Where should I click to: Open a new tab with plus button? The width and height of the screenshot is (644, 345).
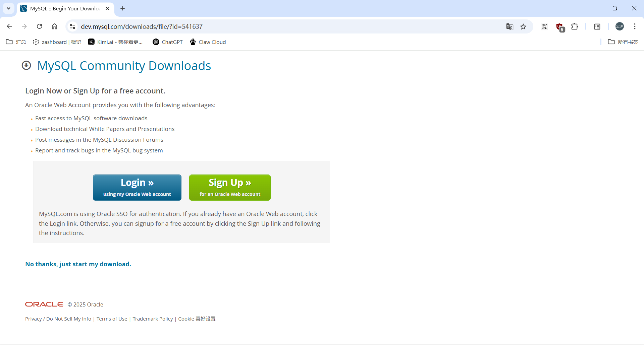coord(123,8)
